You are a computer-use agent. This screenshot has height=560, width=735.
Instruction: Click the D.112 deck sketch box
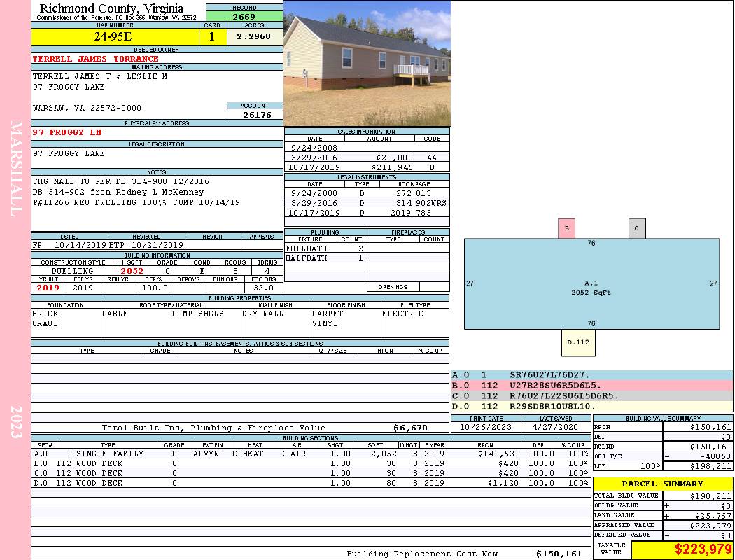(578, 342)
